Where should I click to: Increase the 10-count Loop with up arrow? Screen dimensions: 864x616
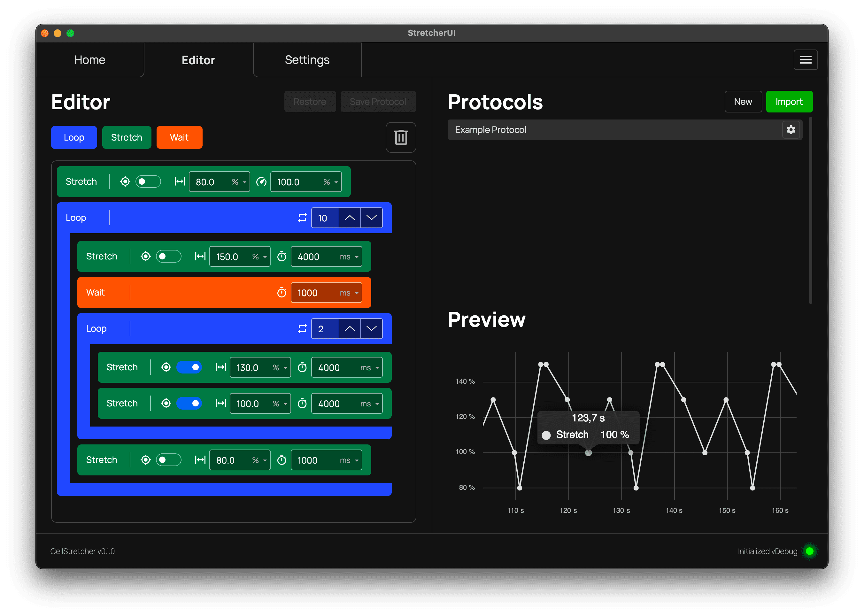(349, 218)
